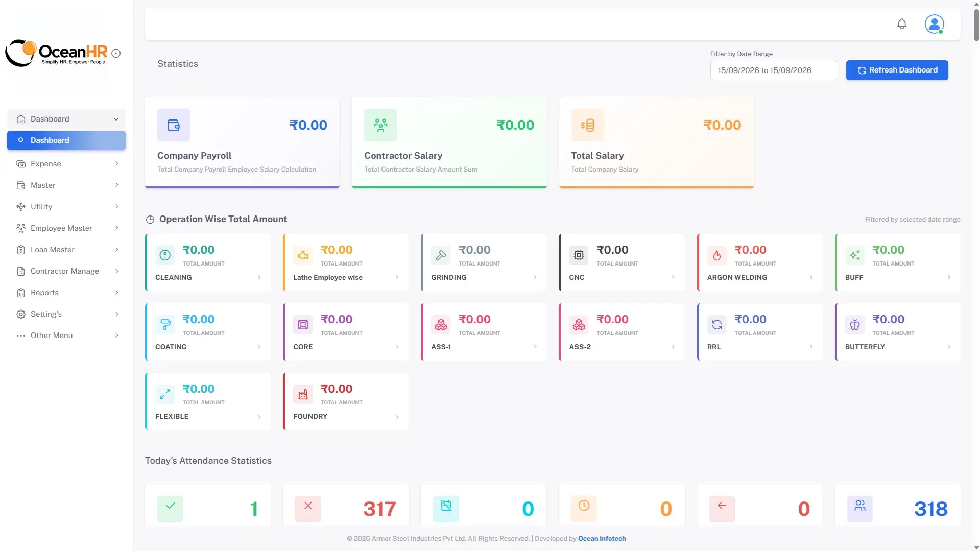Click the ARGON WELDING flame icon
The image size is (980, 551).
click(x=717, y=255)
